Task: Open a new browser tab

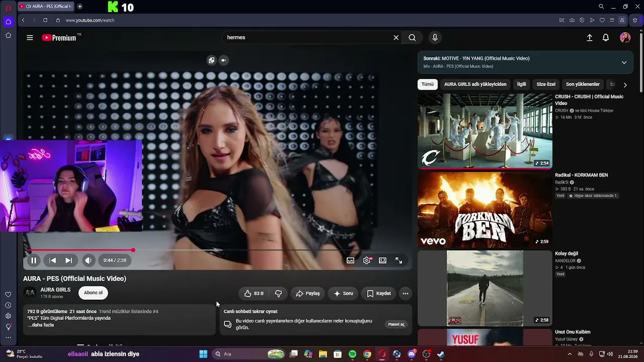Action: click(x=79, y=7)
